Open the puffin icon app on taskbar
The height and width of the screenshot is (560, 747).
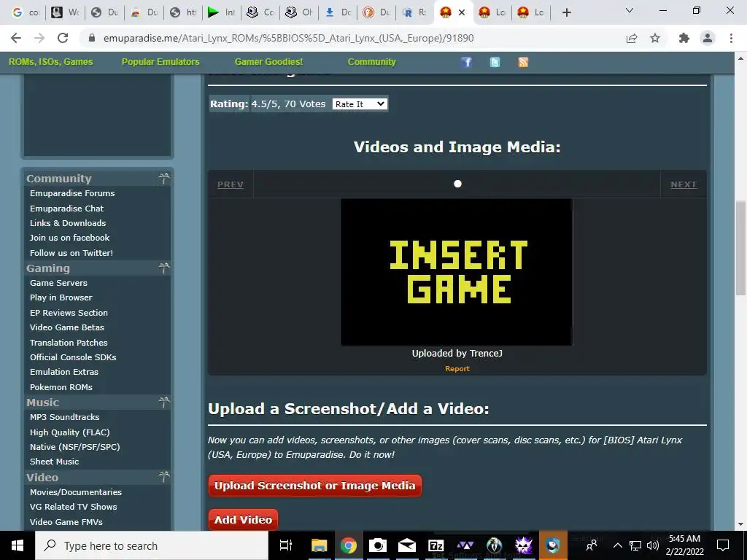click(553, 545)
